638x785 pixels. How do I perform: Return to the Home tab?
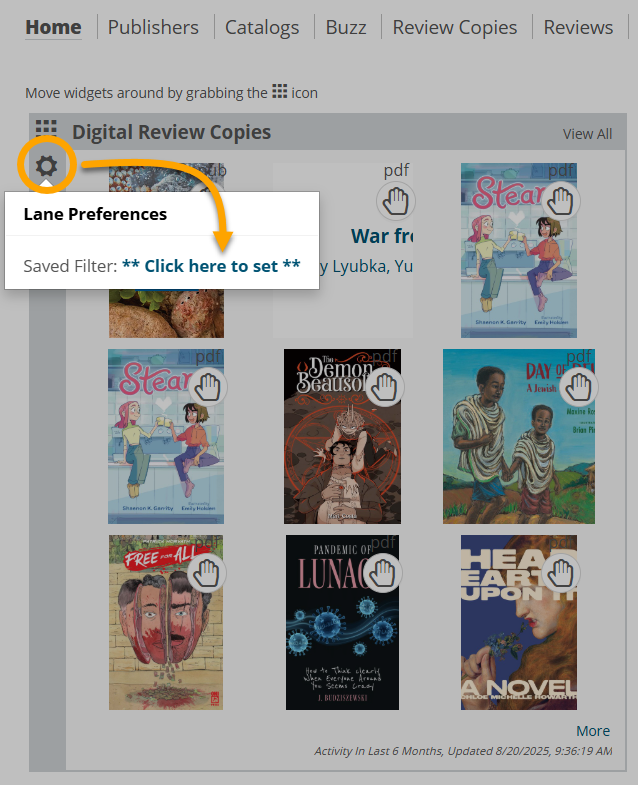tap(53, 27)
